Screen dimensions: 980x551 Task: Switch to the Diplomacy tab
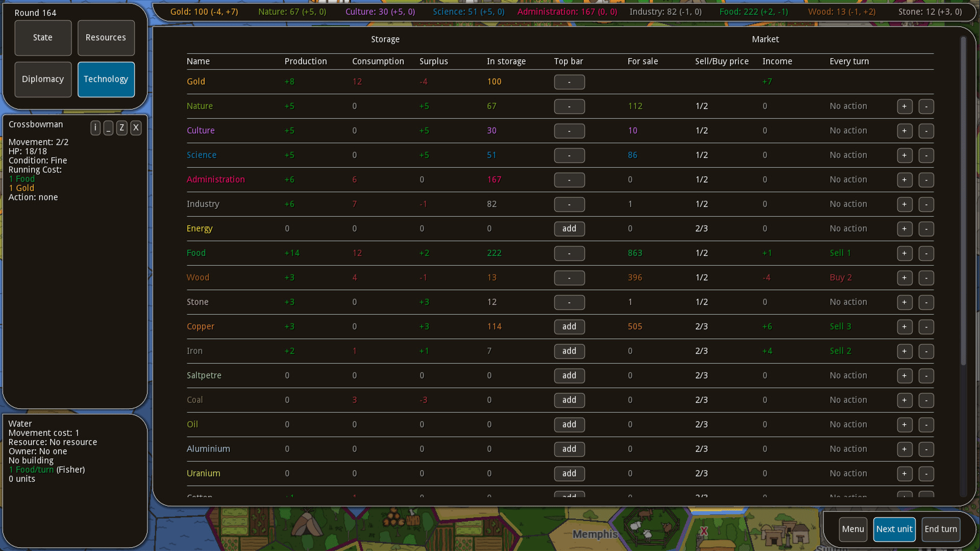click(43, 79)
